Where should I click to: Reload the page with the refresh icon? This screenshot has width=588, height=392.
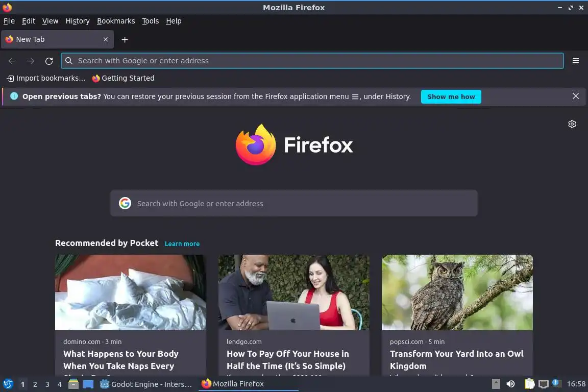point(49,61)
